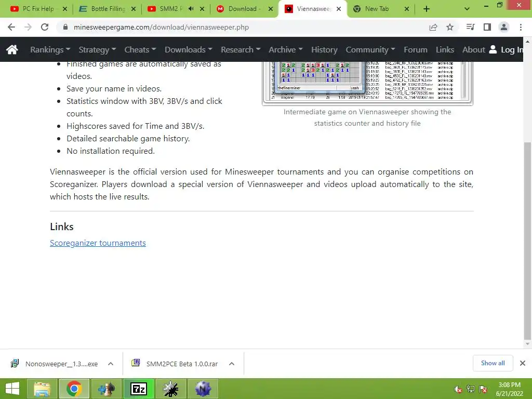Open the clock showing 3:08 PM

tap(510, 389)
